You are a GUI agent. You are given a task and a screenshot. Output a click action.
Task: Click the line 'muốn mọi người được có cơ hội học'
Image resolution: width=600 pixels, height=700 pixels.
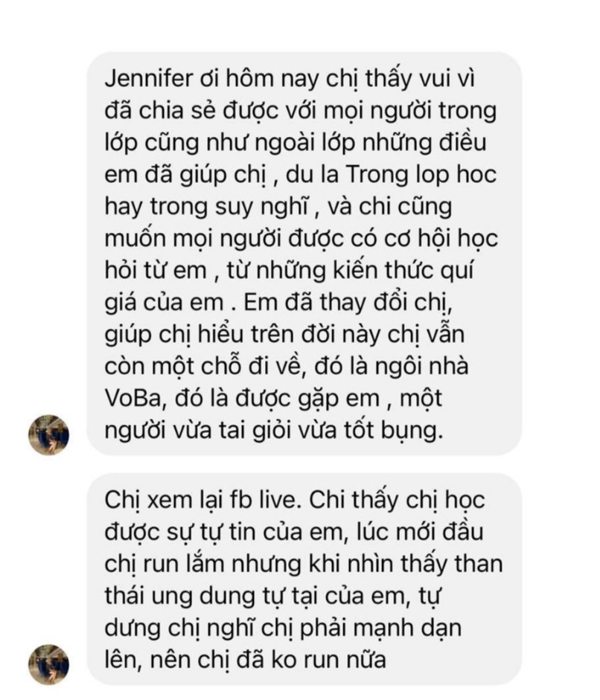[x=301, y=239]
